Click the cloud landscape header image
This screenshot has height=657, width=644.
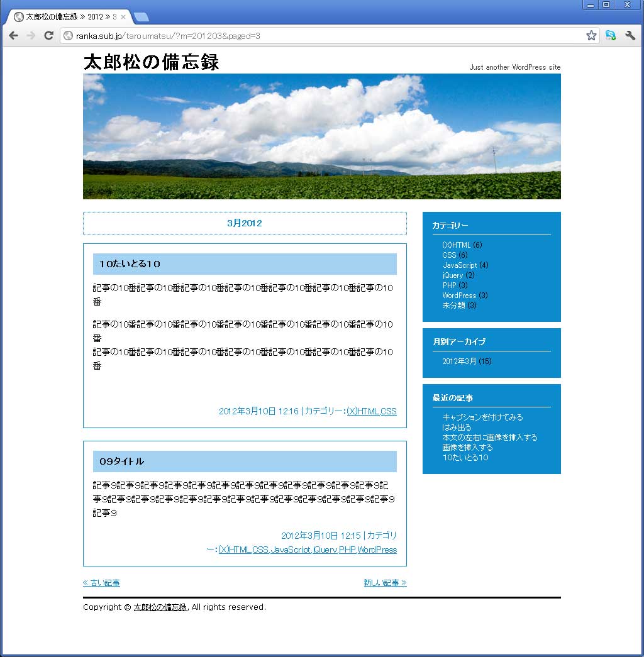321,136
